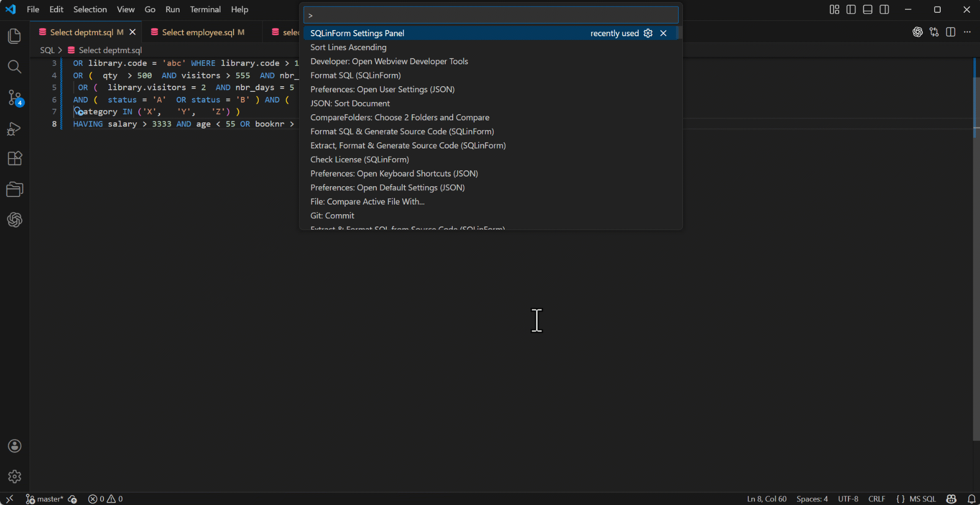Image resolution: width=980 pixels, height=505 pixels.
Task: Click Copilot status icon in status bar
Action: click(951, 499)
